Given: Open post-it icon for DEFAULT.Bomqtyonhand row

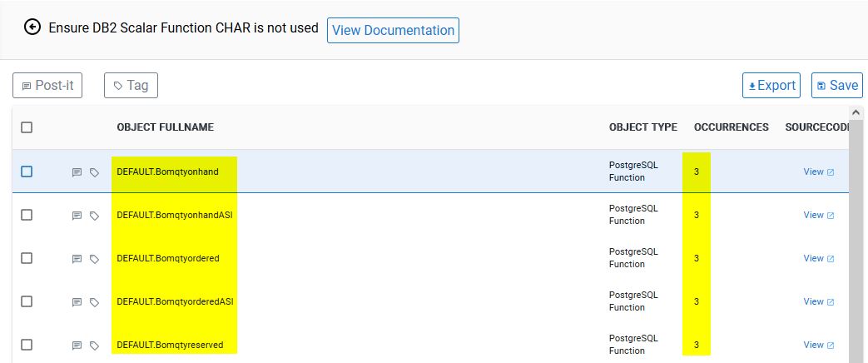Looking at the screenshot, I should 77,172.
